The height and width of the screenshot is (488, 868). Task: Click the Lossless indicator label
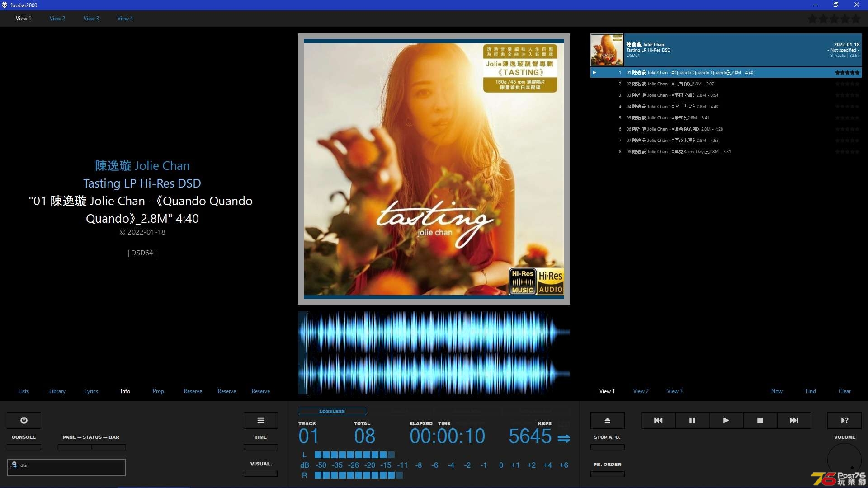pyautogui.click(x=332, y=411)
